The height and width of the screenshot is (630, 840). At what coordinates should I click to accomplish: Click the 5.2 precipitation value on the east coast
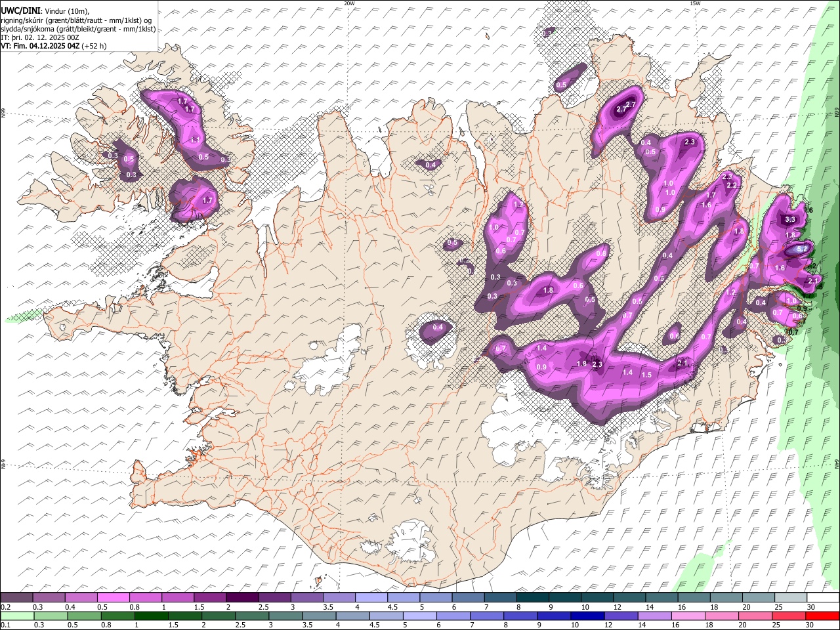pos(801,249)
